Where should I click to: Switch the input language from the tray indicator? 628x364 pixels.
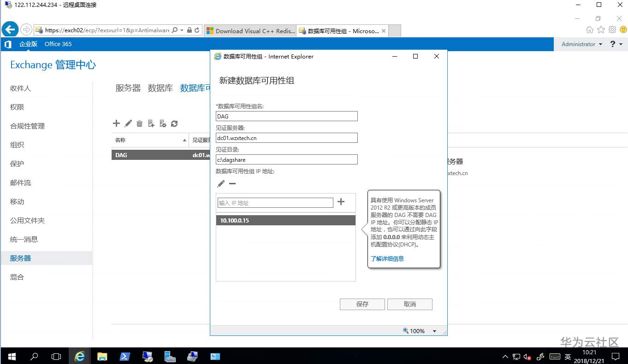567,356
